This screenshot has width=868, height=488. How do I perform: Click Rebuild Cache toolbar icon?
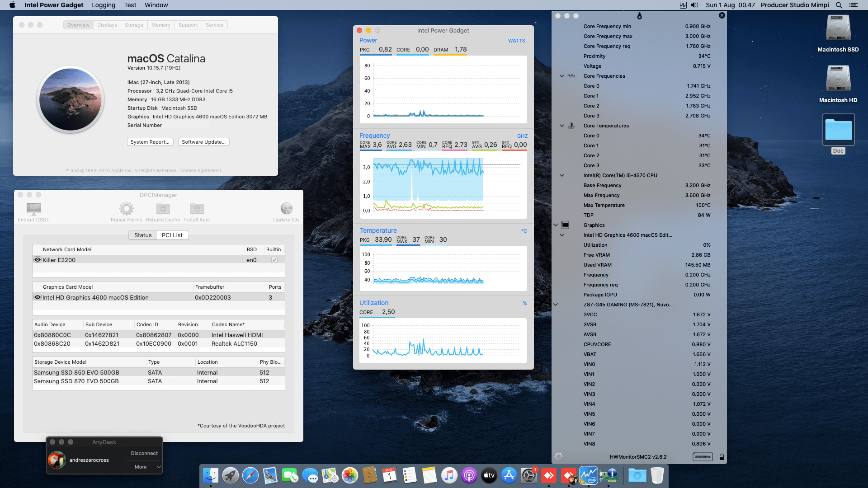pyautogui.click(x=163, y=209)
